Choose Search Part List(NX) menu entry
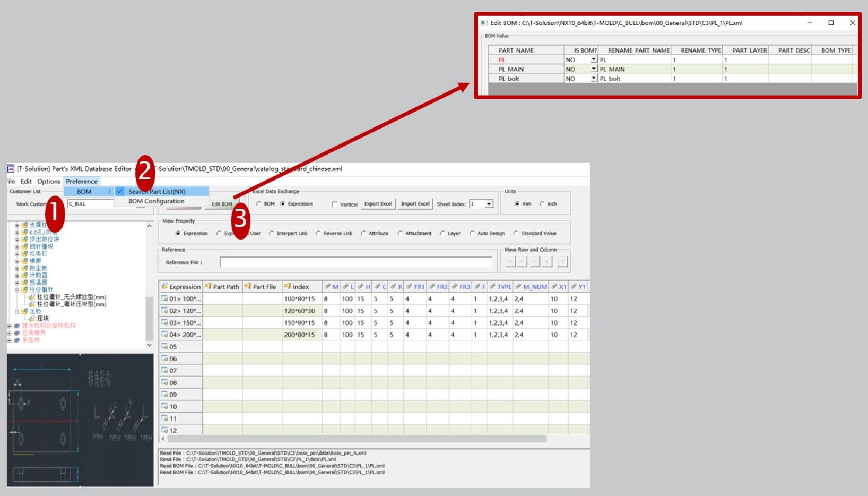Screen dimensions: 868x496 [162, 191]
